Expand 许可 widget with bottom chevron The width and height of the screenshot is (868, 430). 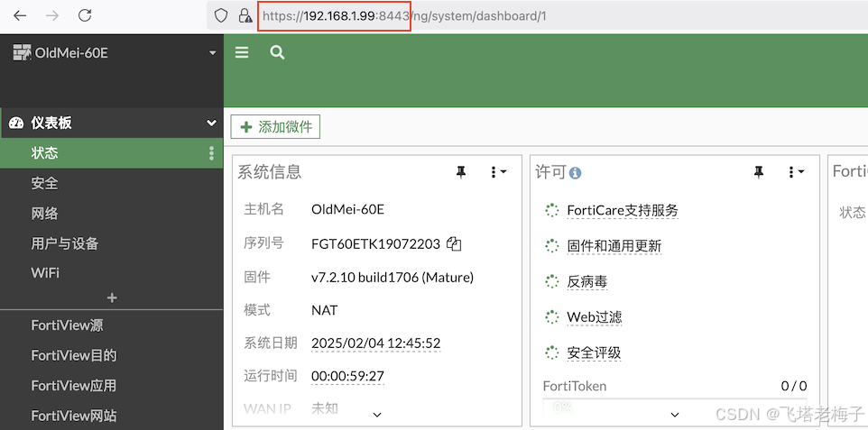pos(675,415)
